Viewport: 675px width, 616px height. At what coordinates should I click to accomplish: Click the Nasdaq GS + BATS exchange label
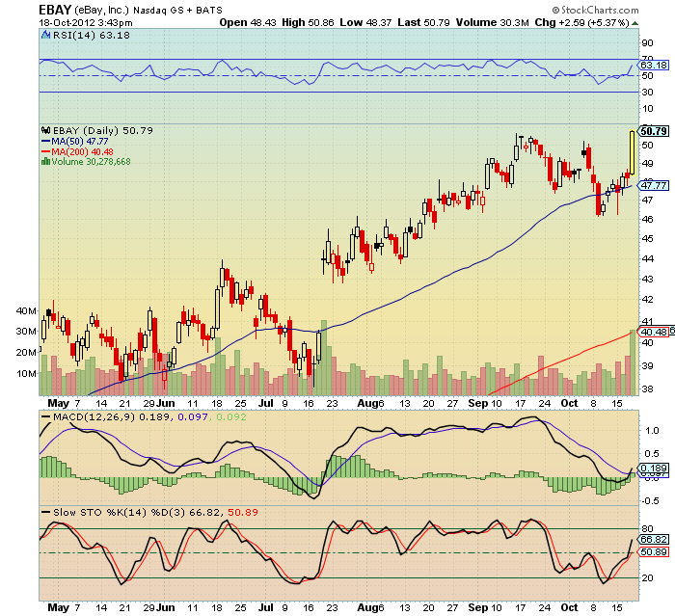(177, 10)
